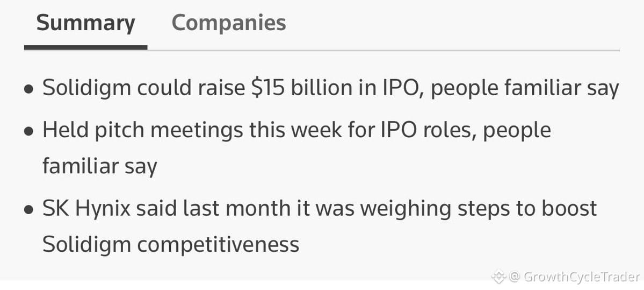Click the bullet dot before Held pitch meetings
Viewport: 644px width, 290px height.
click(x=28, y=131)
